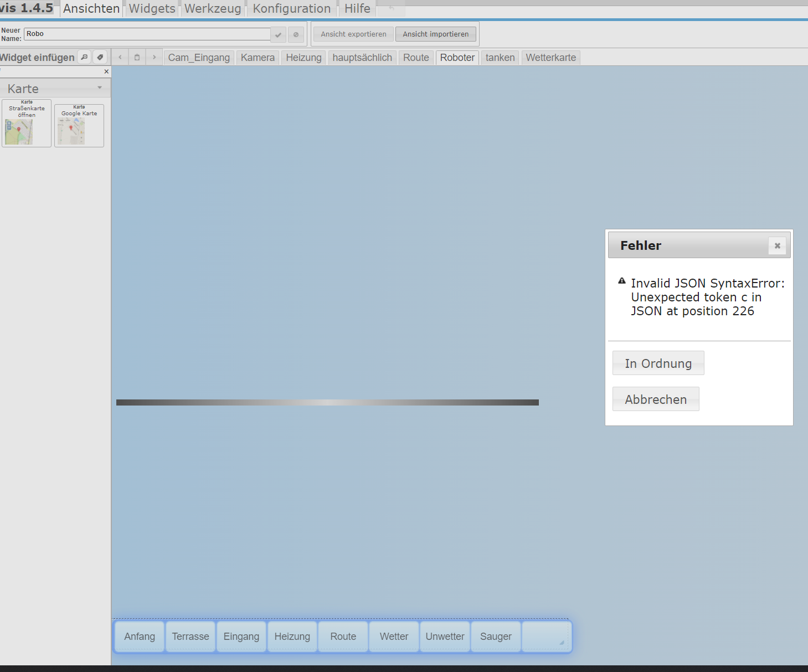Screen dimensions: 808x672
Task: Select the Google Karte widget thumbnail
Action: point(79,126)
